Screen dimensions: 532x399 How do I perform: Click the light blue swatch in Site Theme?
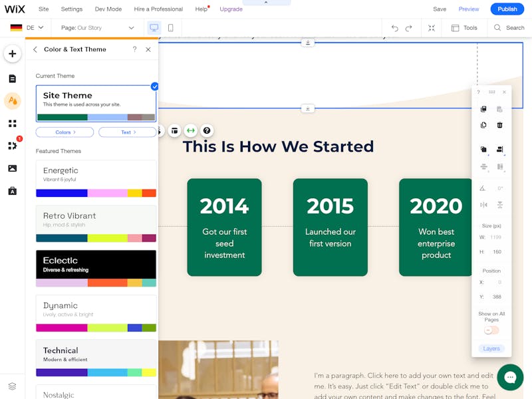tap(108, 118)
